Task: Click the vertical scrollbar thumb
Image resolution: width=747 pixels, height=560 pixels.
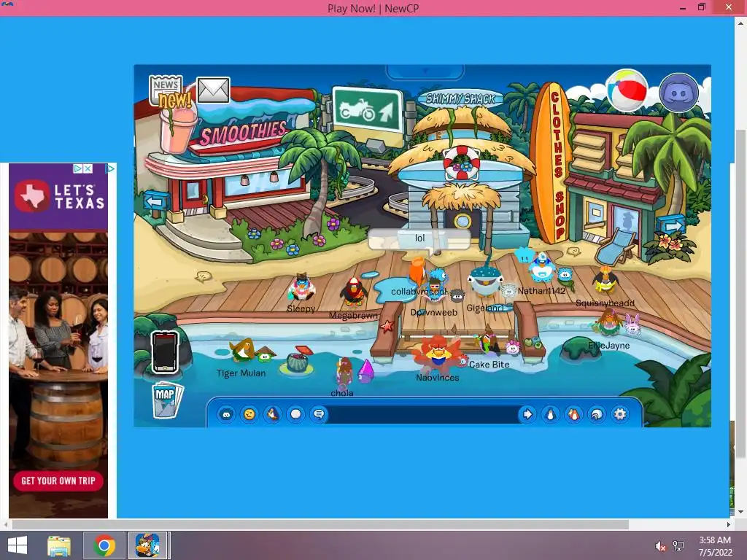Action: point(741,293)
